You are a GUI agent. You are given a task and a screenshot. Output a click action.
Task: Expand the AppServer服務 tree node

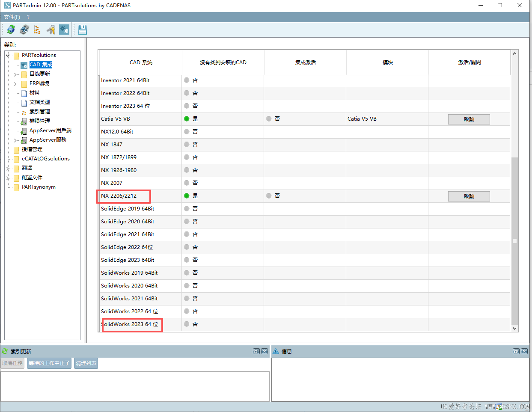(15, 140)
